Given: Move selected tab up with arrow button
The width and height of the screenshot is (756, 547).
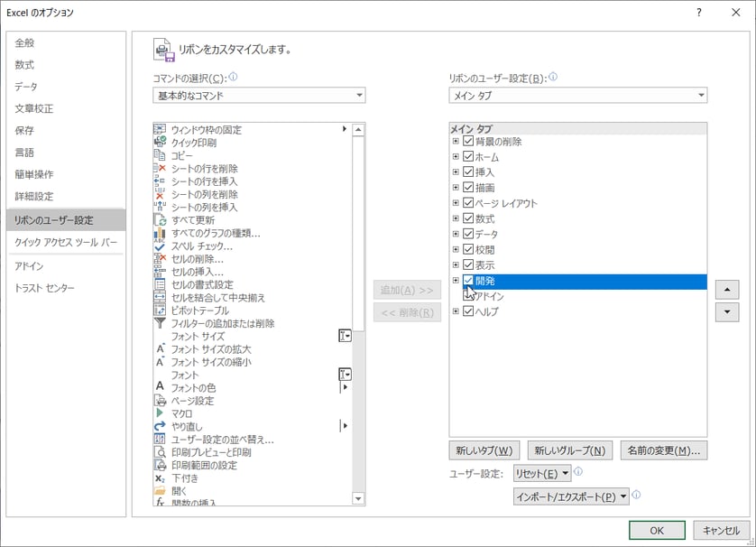Looking at the screenshot, I should tap(727, 290).
